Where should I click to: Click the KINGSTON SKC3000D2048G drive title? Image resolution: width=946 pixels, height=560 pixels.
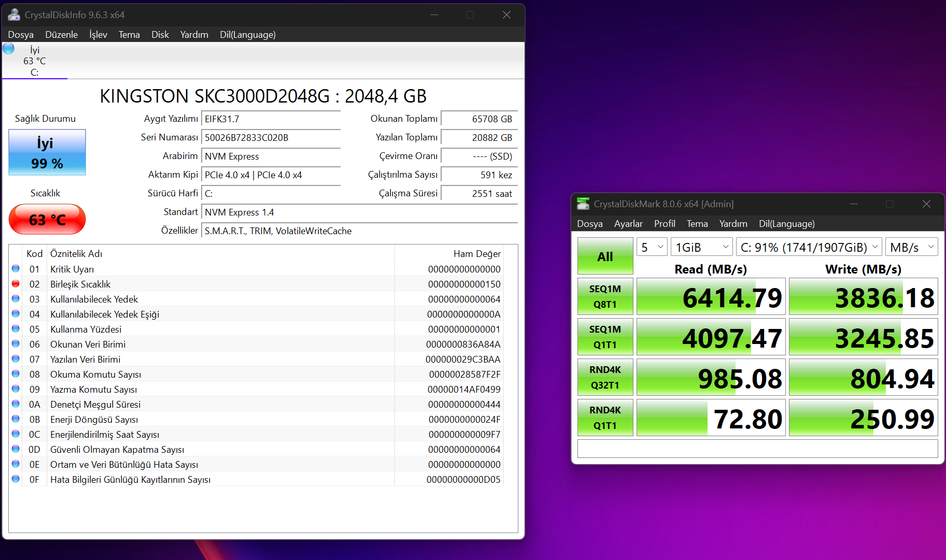point(263,96)
